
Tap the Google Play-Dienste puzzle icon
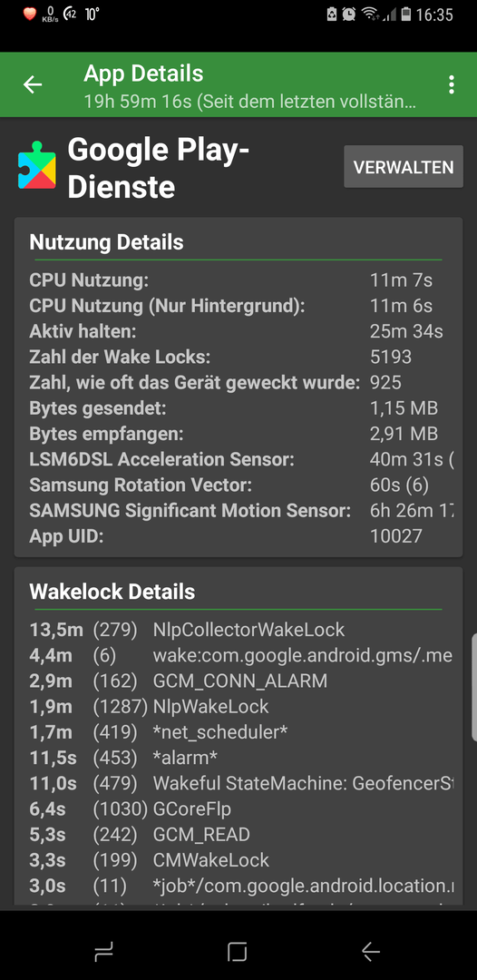[x=37, y=164]
